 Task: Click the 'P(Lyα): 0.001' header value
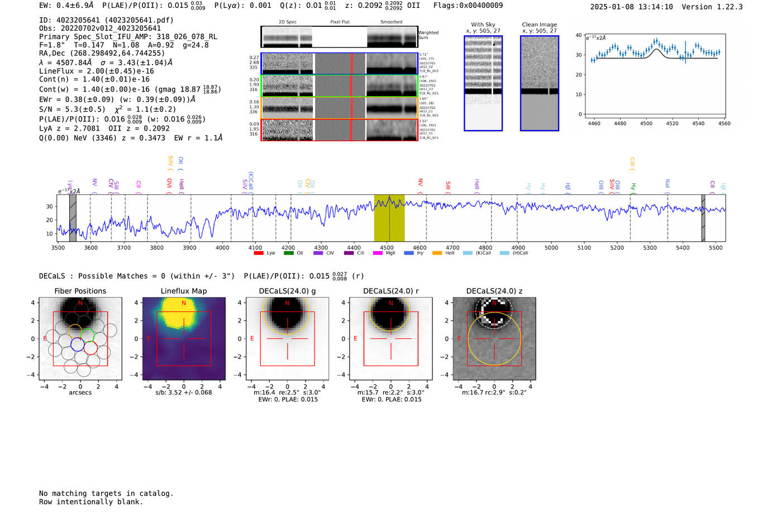pyautogui.click(x=242, y=6)
